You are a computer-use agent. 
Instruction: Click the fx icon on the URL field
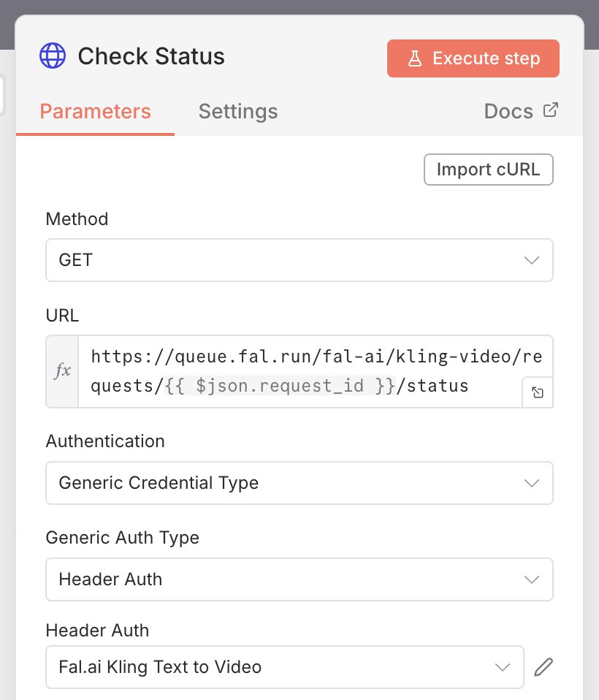pos(62,370)
